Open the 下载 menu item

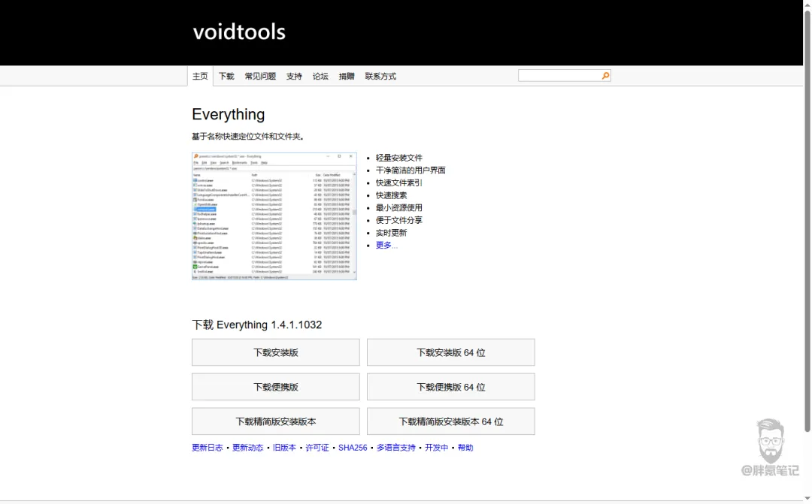coord(226,76)
